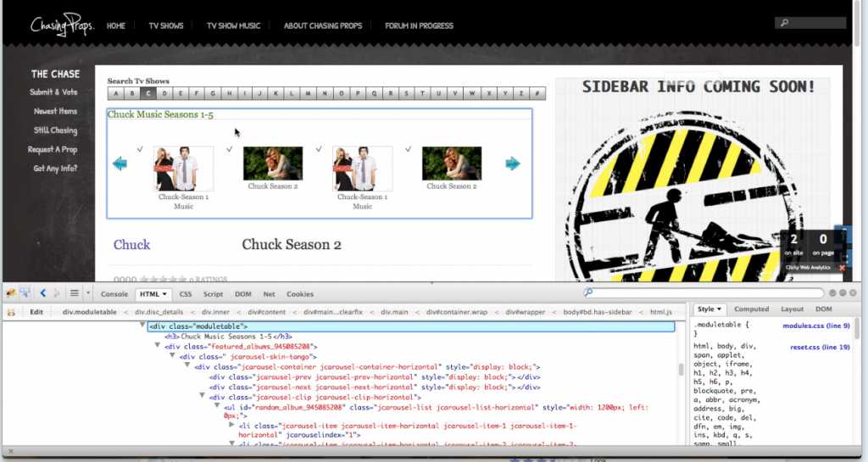Image resolution: width=868 pixels, height=462 pixels.
Task: Switch to the Computed side panel tab
Action: click(751, 309)
